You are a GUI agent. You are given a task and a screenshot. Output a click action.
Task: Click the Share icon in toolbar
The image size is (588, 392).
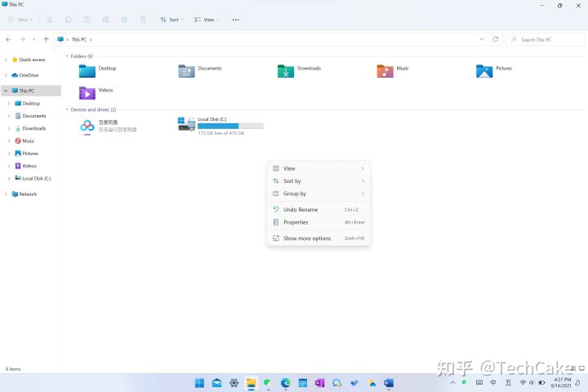click(x=124, y=20)
